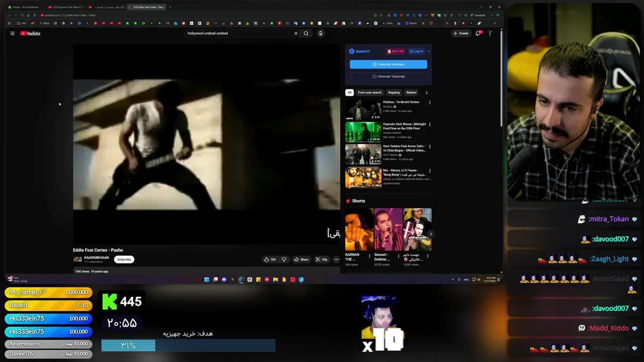
Task: Open the browser Assistant button
Action: coord(477,15)
